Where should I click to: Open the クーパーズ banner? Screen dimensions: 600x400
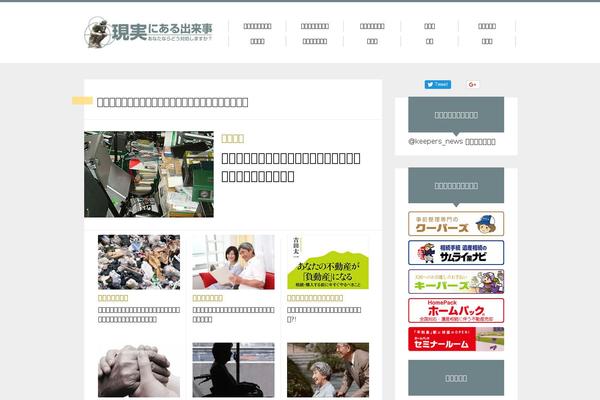pyautogui.click(x=456, y=224)
